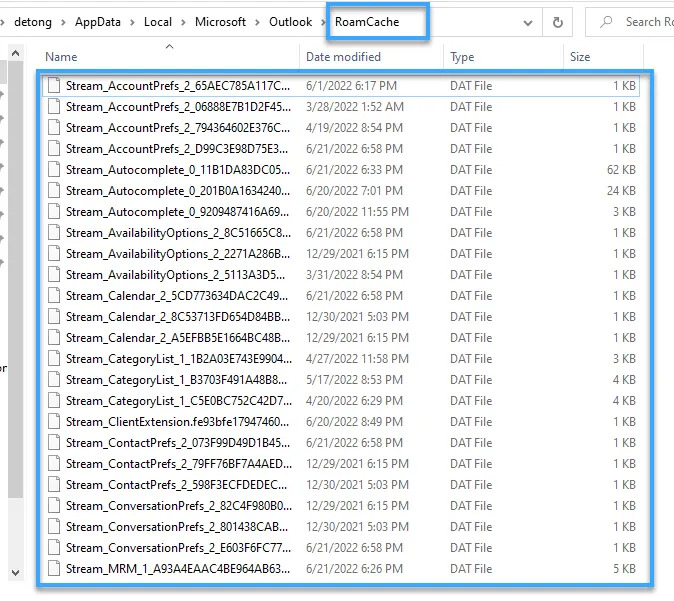Viewport: 674px width, 601px height.
Task: Select file icon of Stream_AvailabilityOptions_2_2271A286B
Action: (x=54, y=254)
